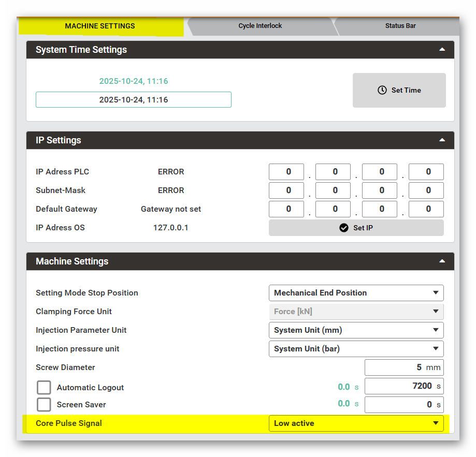Open Setting Mode Stop Position dropdown
Screen dimensions: 476x457
point(356,293)
